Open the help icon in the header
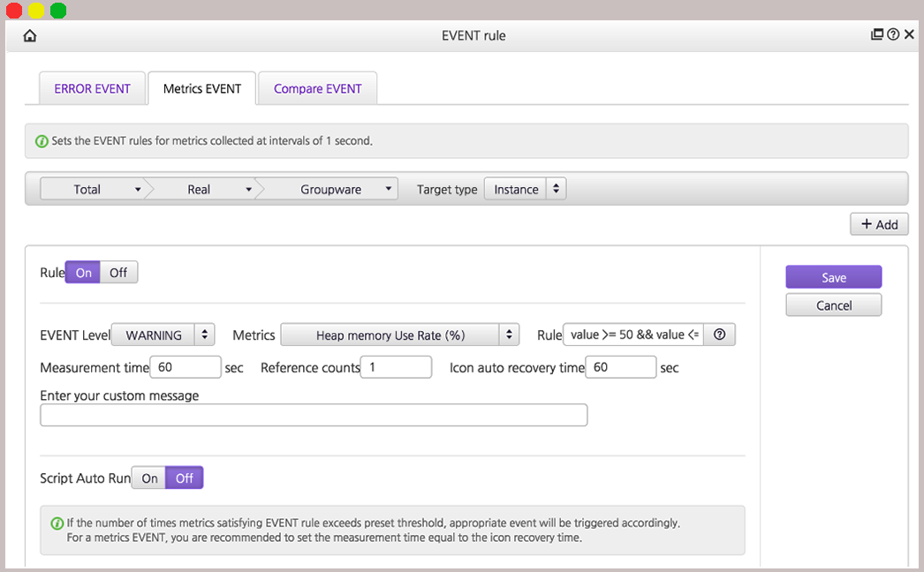 (x=893, y=35)
